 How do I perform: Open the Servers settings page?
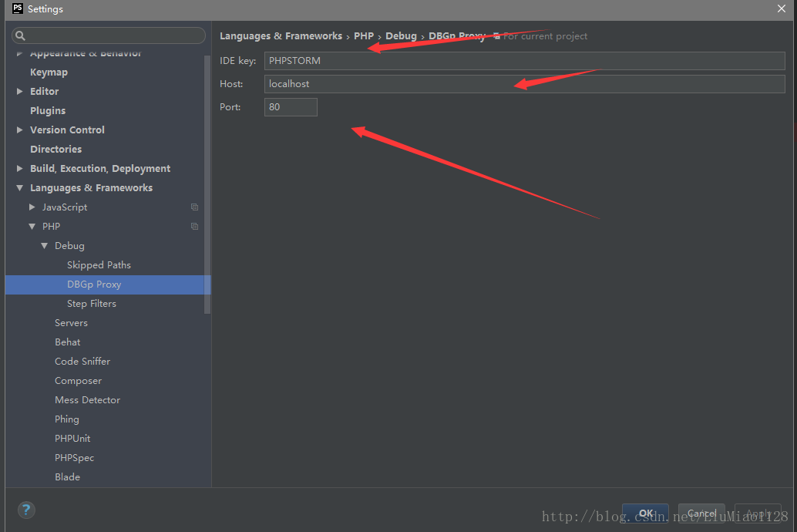pos(71,323)
